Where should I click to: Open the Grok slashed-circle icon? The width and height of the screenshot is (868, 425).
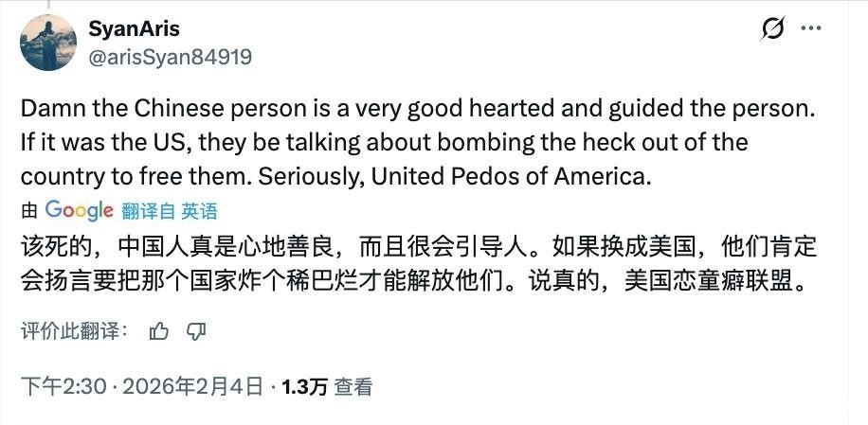point(772,28)
